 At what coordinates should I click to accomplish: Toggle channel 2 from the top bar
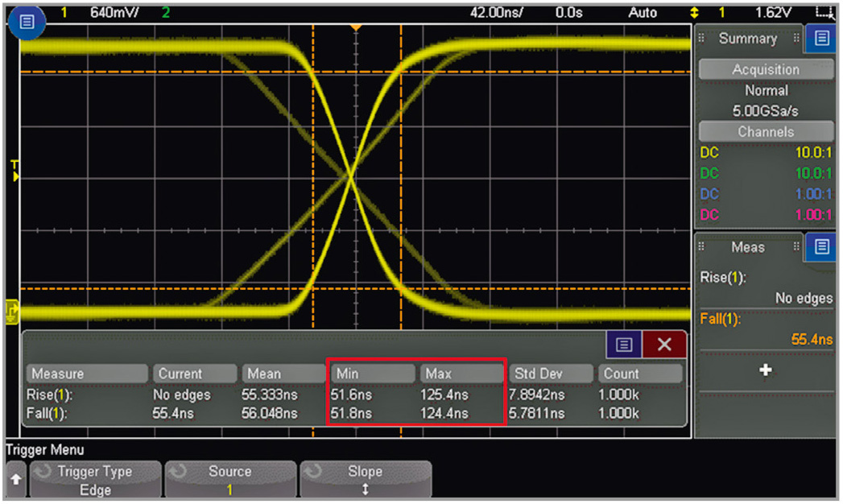(166, 12)
